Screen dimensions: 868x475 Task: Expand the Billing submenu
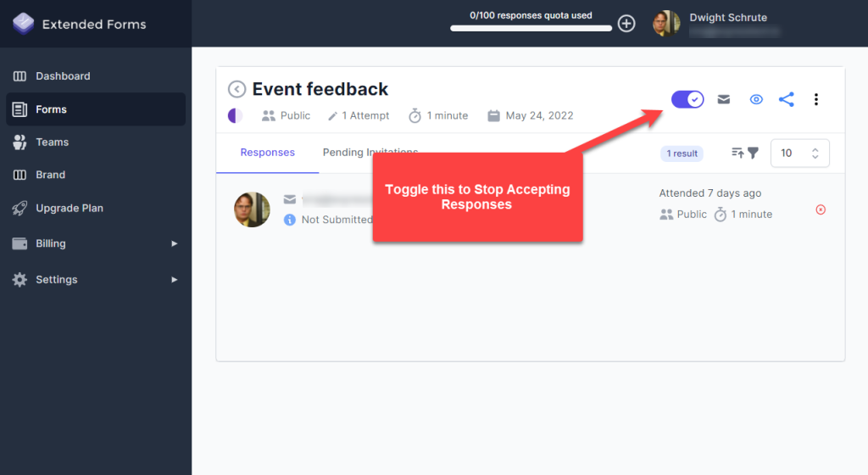[x=95, y=243]
